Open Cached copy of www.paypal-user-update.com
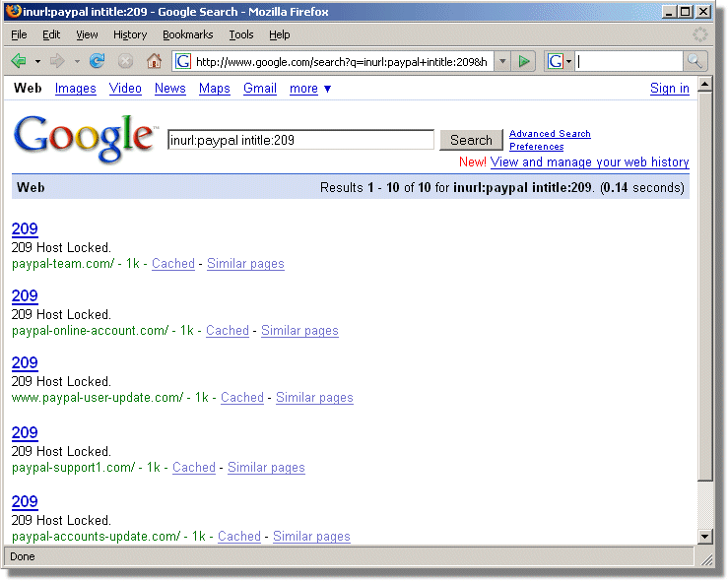Viewport: 728px width, 581px height. [x=242, y=397]
